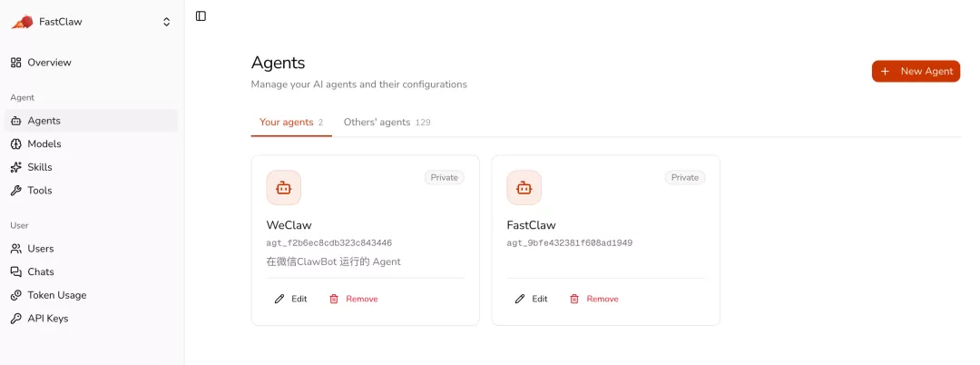Screen dimensions: 980x365
Task: Edit the FastClaw agent
Action: click(532, 299)
